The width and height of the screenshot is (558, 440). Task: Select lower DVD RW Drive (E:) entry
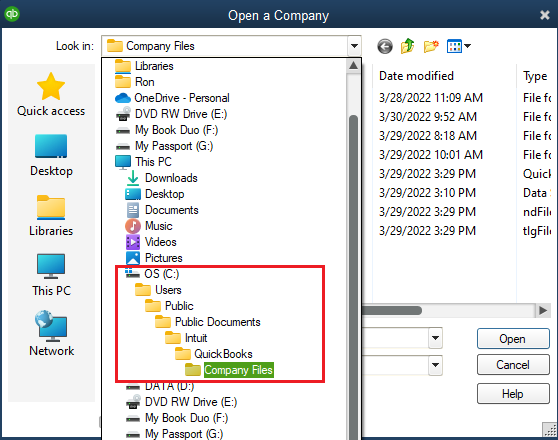tap(181, 402)
